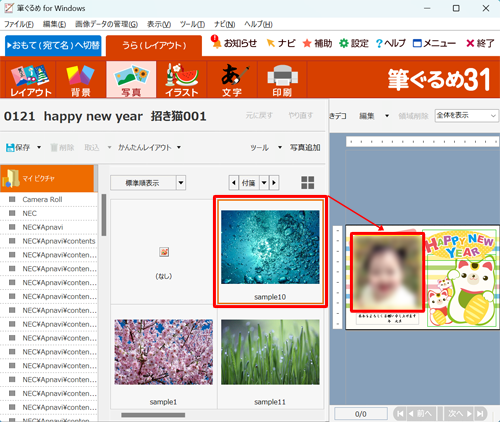Open the 表示(V) menu
This screenshot has height=422, width=500.
(159, 24)
